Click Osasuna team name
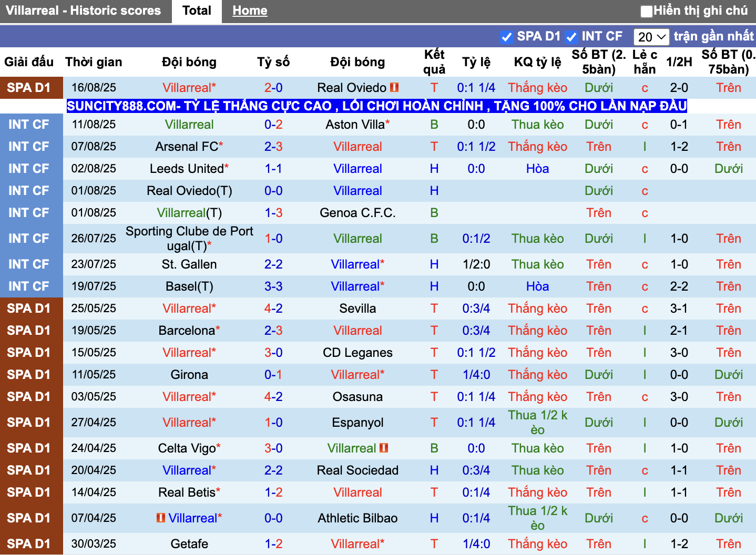The height and width of the screenshot is (555, 756). 357,397
